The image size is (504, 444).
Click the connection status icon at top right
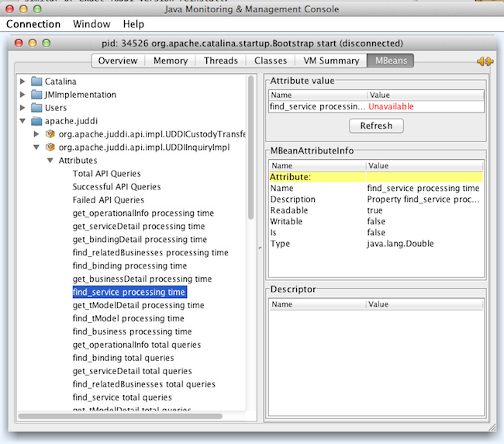tap(485, 61)
